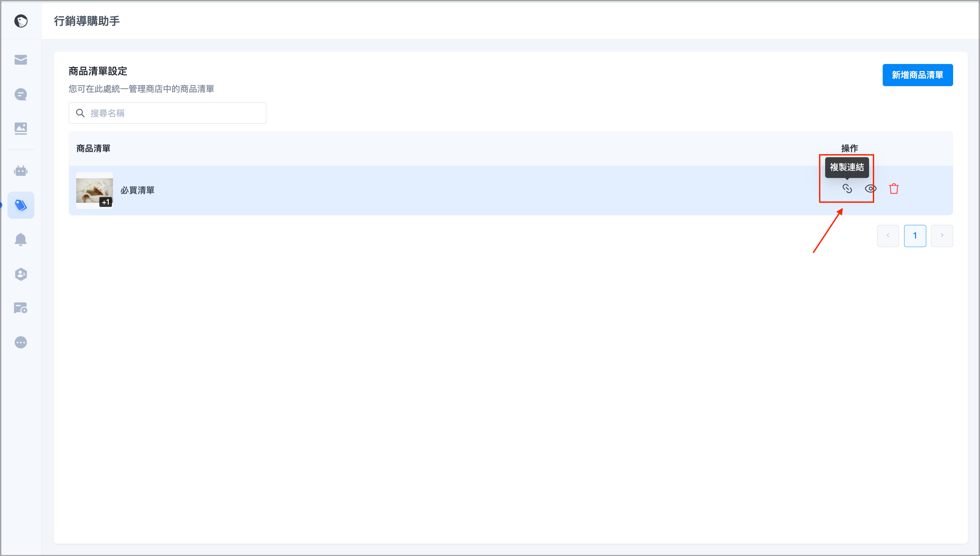Open the message settings sidebar icon

pos(21,308)
